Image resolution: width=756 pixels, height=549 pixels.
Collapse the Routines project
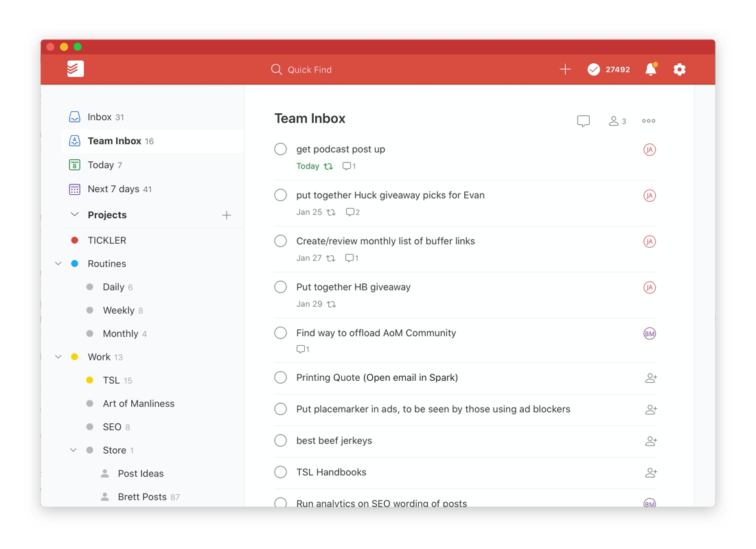point(58,263)
